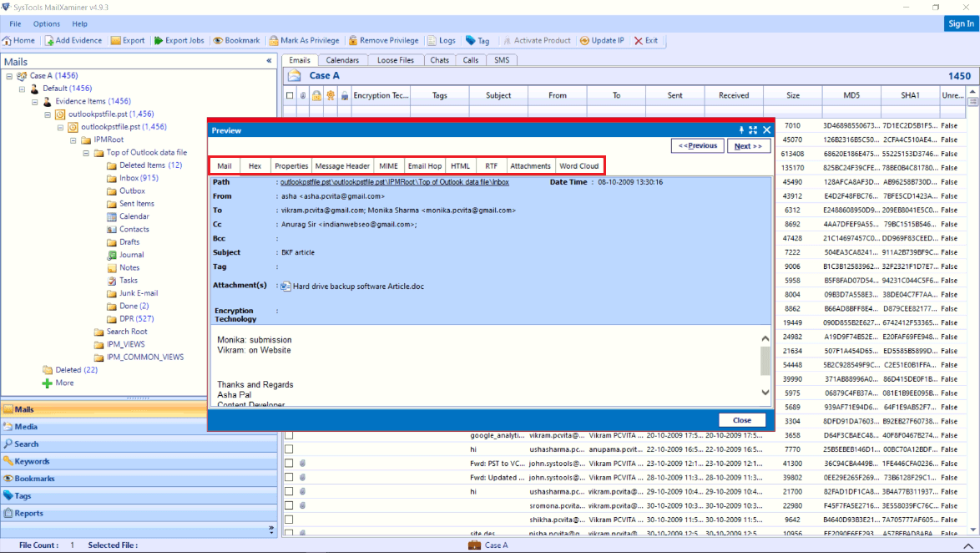Select the checkbox for the 'Fwd: Updated' message
980x553 pixels.
coord(289,477)
